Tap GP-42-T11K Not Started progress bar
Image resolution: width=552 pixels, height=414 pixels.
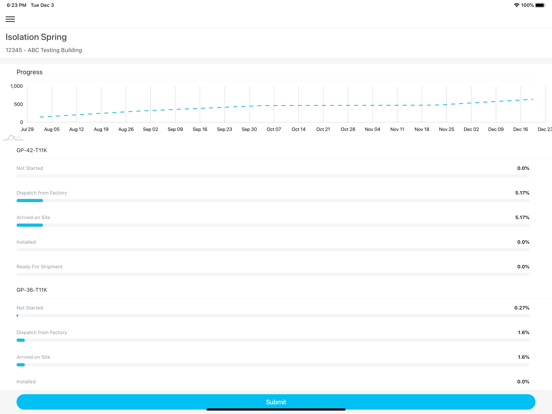point(273,176)
